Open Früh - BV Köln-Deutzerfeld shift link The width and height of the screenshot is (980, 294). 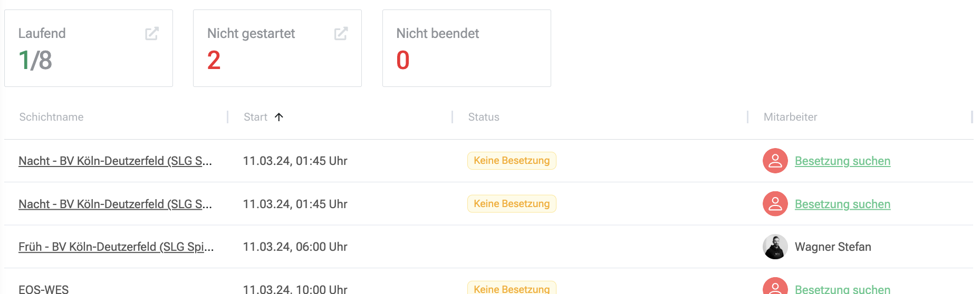(116, 247)
